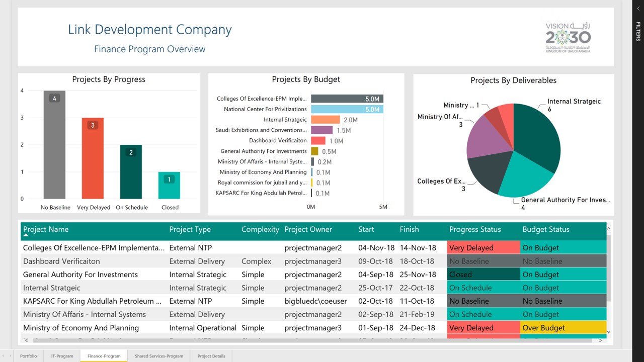This screenshot has height=362, width=644.
Task: Select Internal Stratgeic 2.0M budget bar
Action: pos(326,120)
